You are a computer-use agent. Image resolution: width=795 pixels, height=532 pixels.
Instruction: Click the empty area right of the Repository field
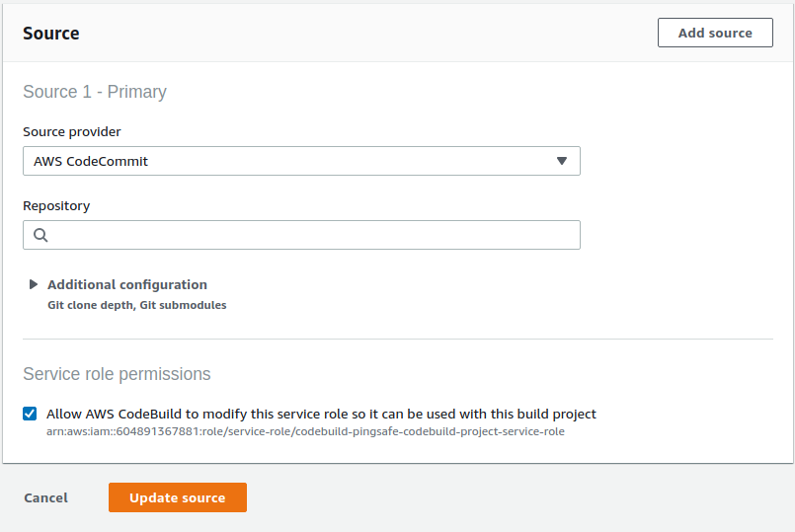click(681, 235)
